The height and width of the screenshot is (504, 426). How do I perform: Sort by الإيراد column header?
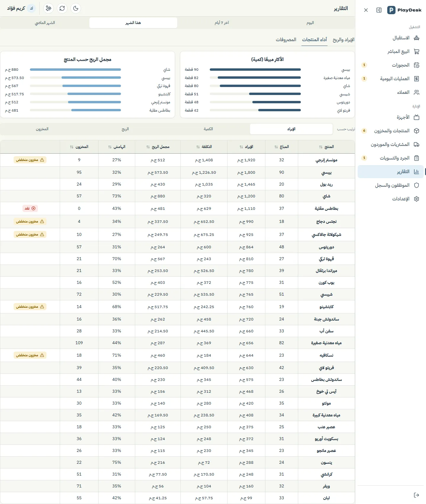(x=246, y=147)
